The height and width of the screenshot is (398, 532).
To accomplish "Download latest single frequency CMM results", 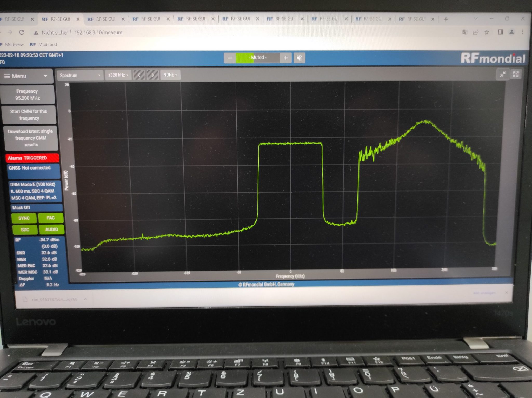I will (x=30, y=138).
